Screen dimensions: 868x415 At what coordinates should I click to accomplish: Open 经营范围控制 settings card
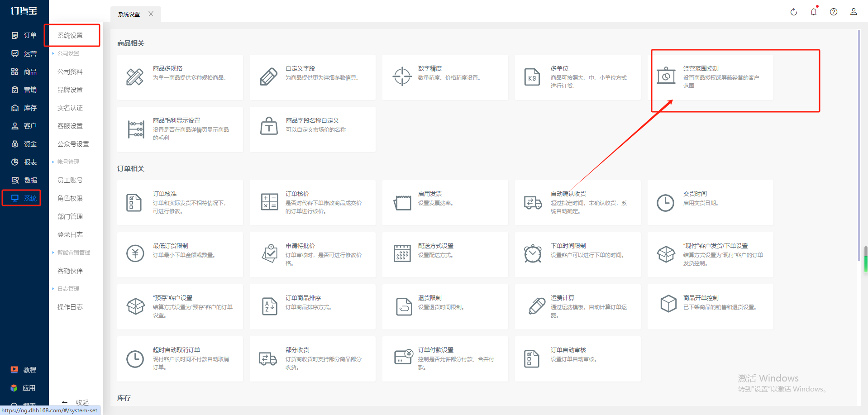712,77
